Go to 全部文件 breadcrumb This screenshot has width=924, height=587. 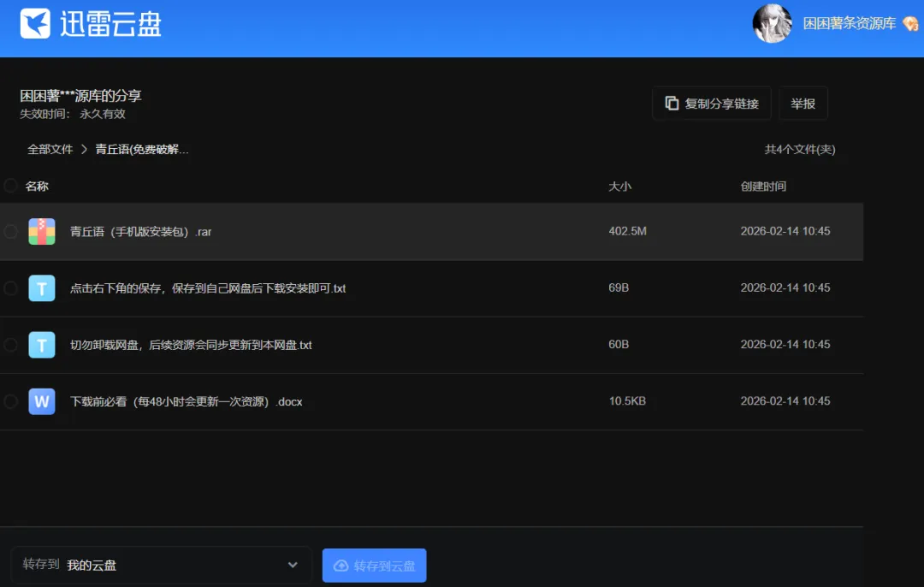pyautogui.click(x=50, y=149)
